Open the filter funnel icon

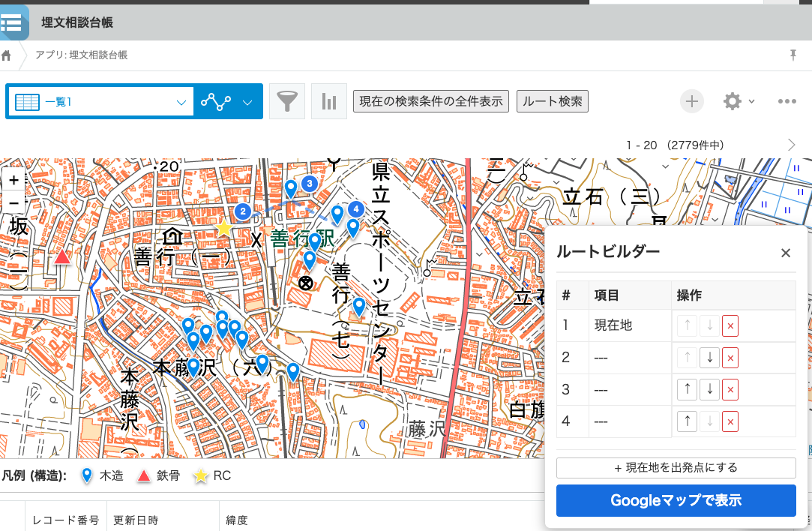pyautogui.click(x=287, y=101)
